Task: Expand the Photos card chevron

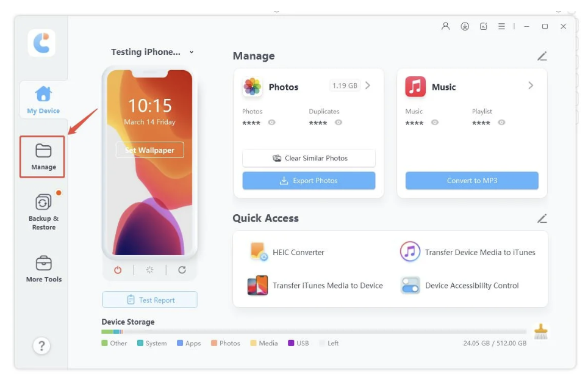Action: (x=368, y=85)
